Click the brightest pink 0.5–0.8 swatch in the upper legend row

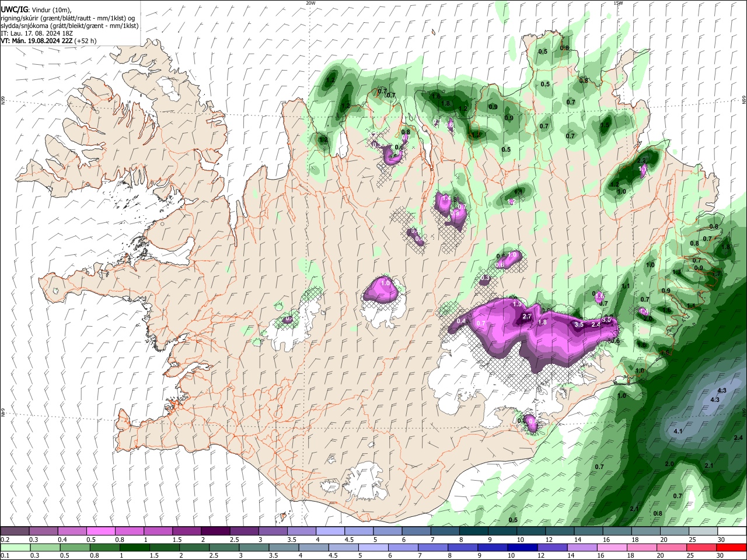point(100,531)
